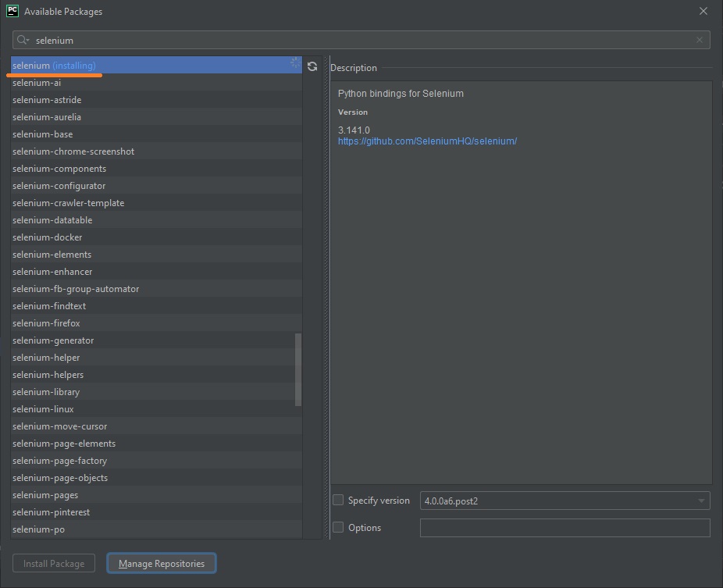Click the search field containing selenium
The height and width of the screenshot is (588, 723).
coord(361,40)
